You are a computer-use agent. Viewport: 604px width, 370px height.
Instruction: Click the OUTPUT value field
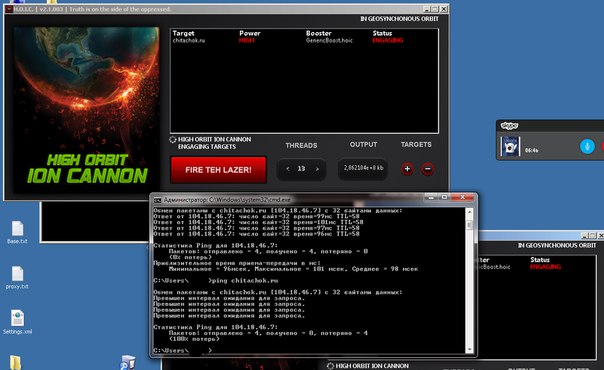tap(363, 168)
